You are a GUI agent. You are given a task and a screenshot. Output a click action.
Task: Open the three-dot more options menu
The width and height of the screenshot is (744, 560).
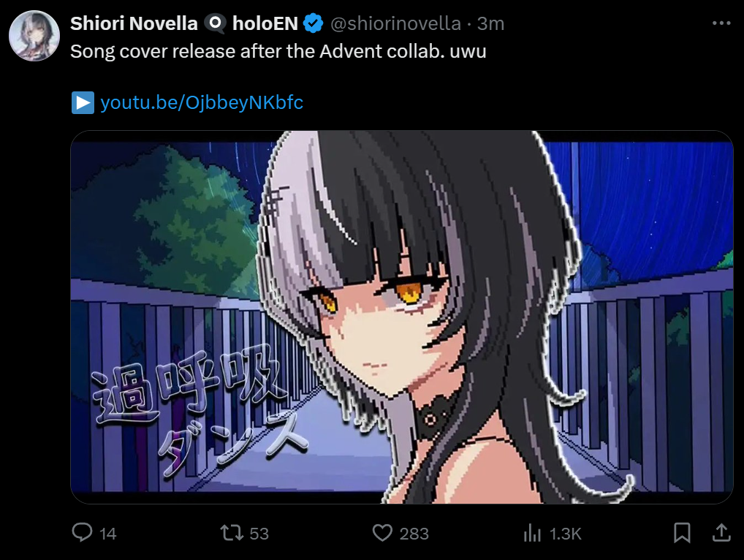click(721, 23)
